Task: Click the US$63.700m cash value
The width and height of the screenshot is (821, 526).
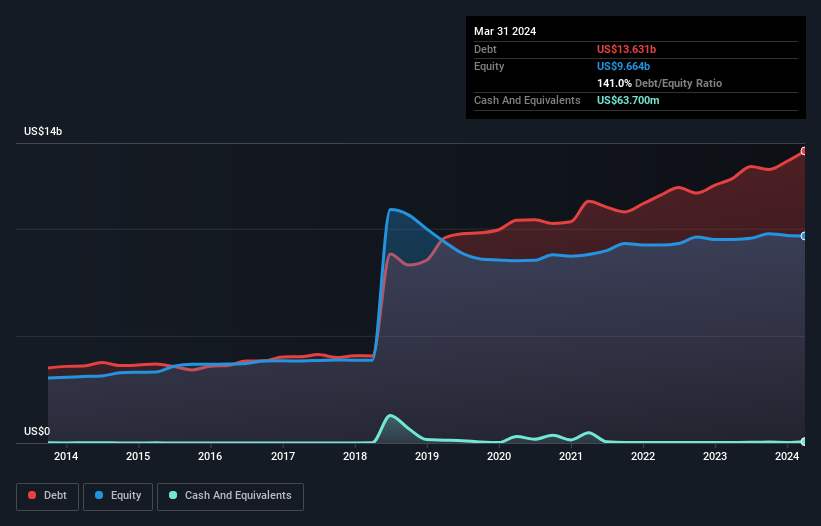Action: (x=628, y=100)
